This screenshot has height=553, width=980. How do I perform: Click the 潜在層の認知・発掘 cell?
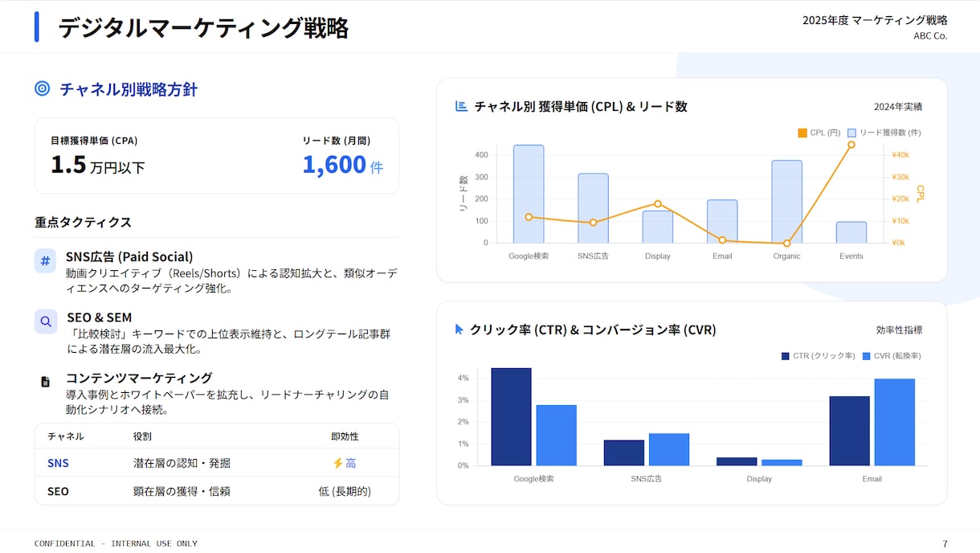(x=182, y=463)
